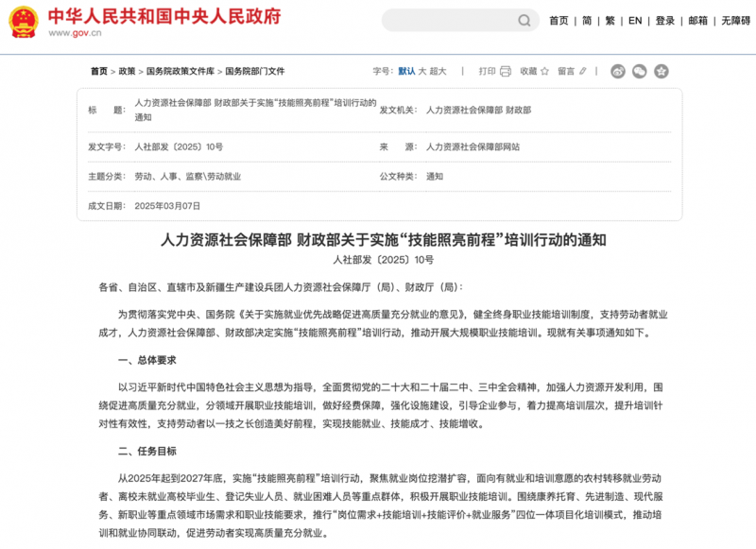Set font size to 超大

click(x=438, y=71)
